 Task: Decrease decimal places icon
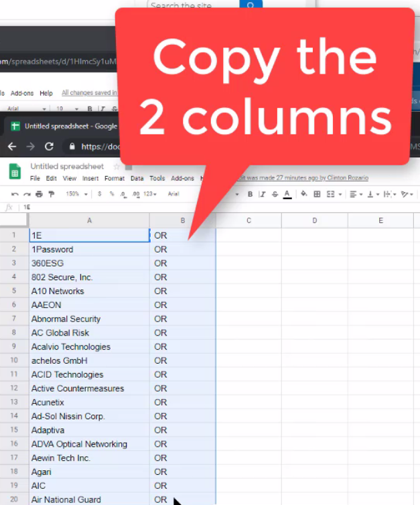pos(123,194)
